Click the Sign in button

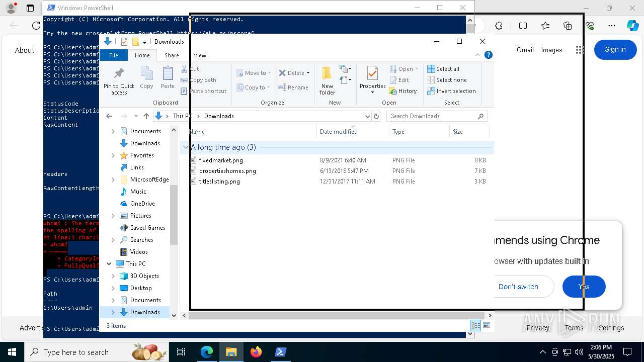(x=615, y=49)
